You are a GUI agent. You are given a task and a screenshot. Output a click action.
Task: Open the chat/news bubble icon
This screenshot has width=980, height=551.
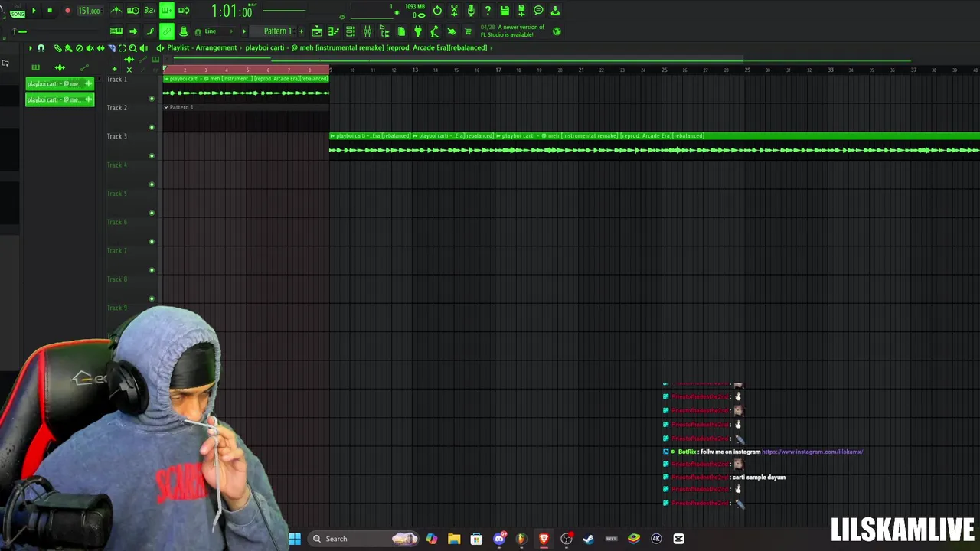tap(538, 11)
